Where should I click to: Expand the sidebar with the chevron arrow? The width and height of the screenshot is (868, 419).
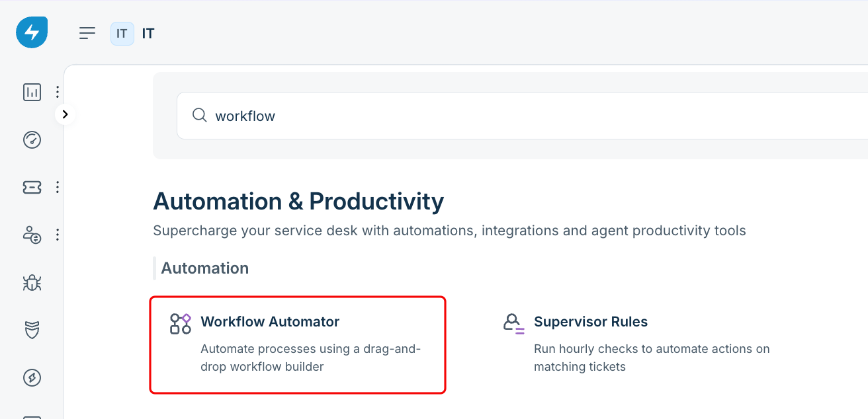(x=65, y=114)
